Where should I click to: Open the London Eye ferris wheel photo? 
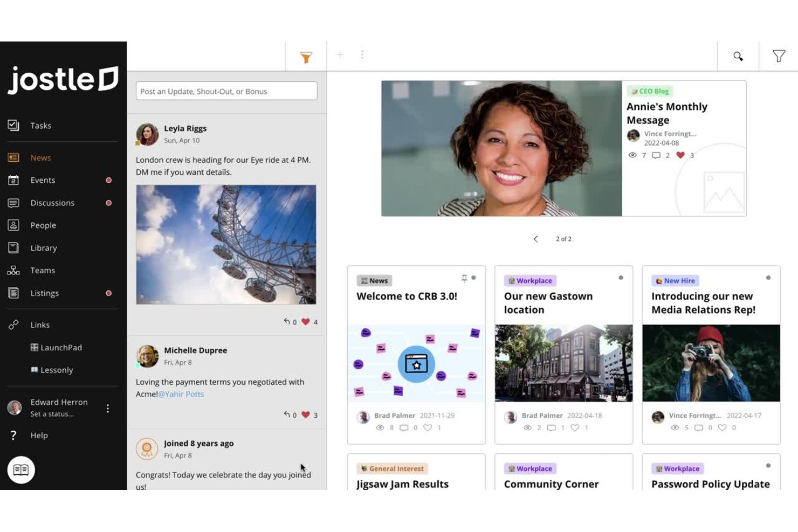coord(226,245)
